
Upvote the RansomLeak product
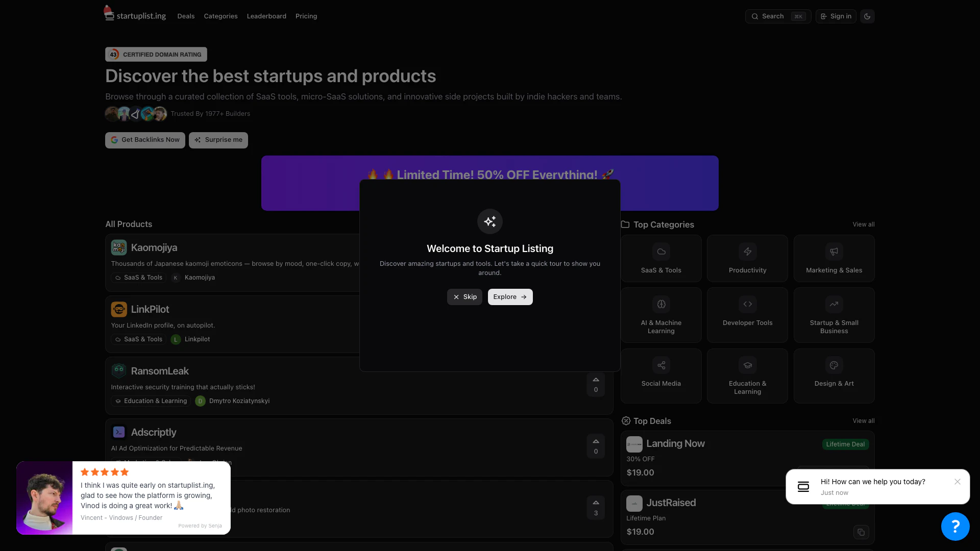tap(596, 384)
